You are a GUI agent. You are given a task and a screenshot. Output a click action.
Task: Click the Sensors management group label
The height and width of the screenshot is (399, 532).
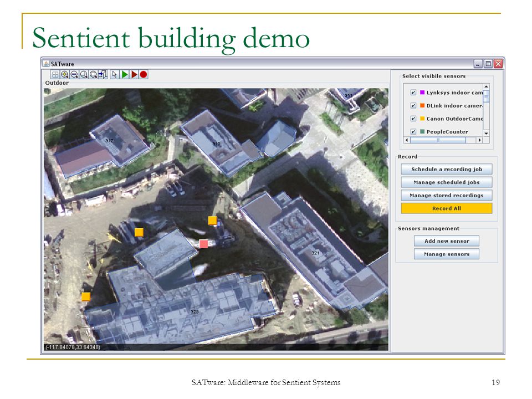tap(428, 228)
